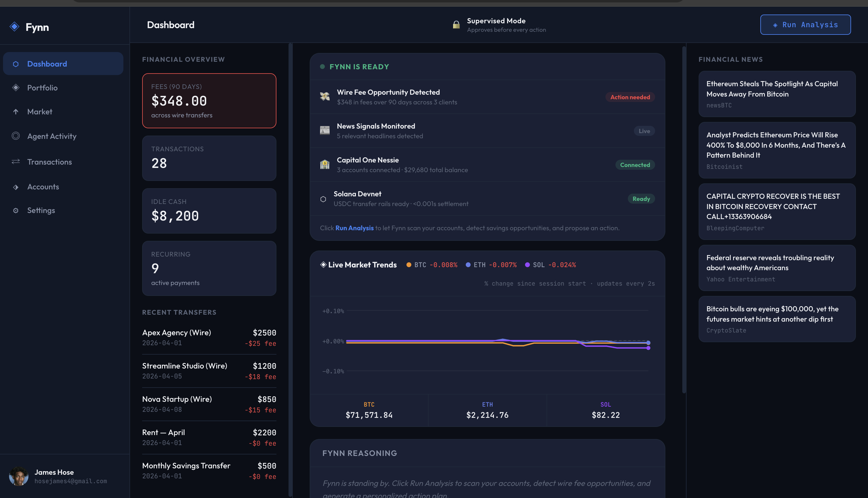Go to the Market page
The image size is (868, 498).
click(x=40, y=112)
